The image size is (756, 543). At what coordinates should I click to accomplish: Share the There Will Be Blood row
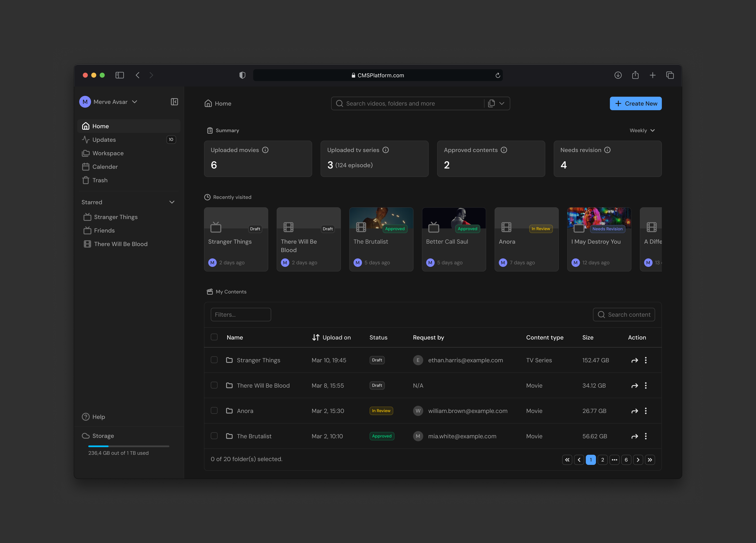tap(635, 386)
